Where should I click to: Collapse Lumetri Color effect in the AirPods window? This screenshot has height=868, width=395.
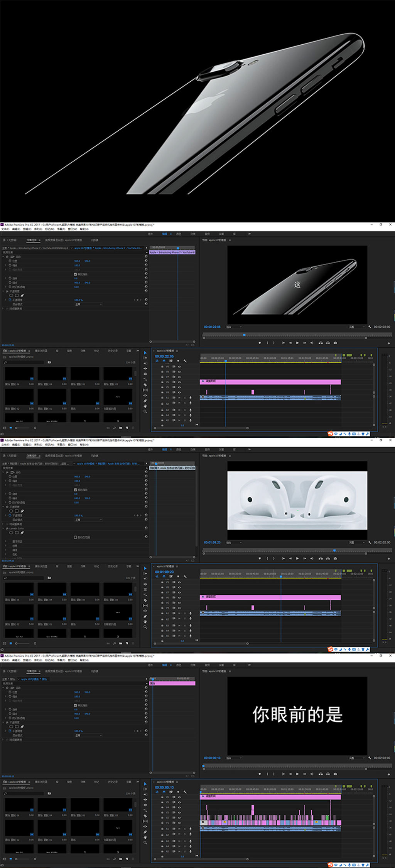3,528
